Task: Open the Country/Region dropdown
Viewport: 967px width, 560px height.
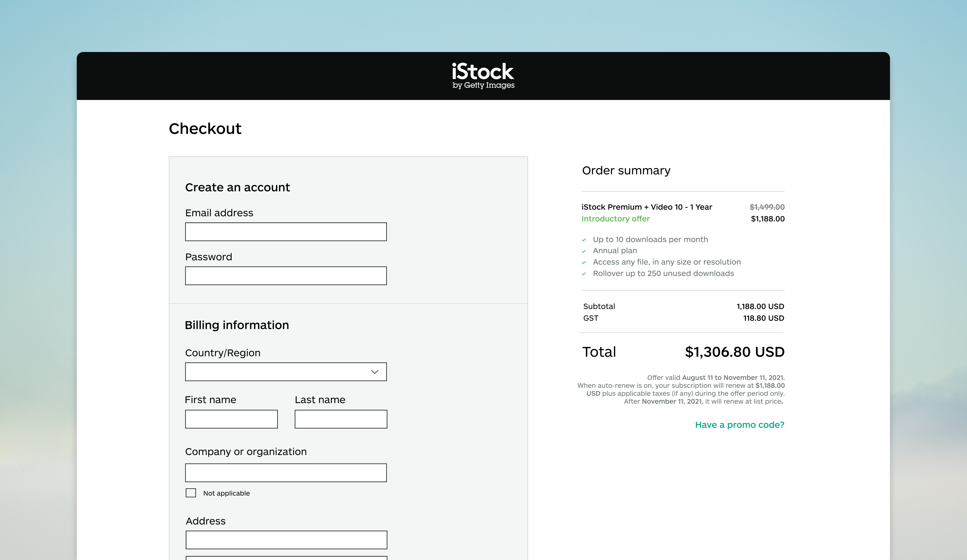Action: point(286,372)
